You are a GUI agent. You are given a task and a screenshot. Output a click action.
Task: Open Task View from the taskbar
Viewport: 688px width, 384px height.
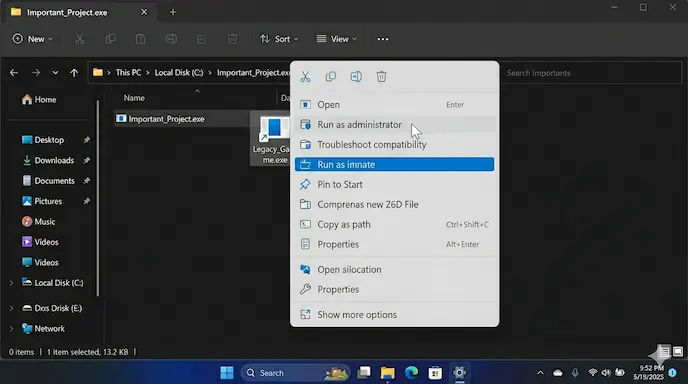pos(364,373)
